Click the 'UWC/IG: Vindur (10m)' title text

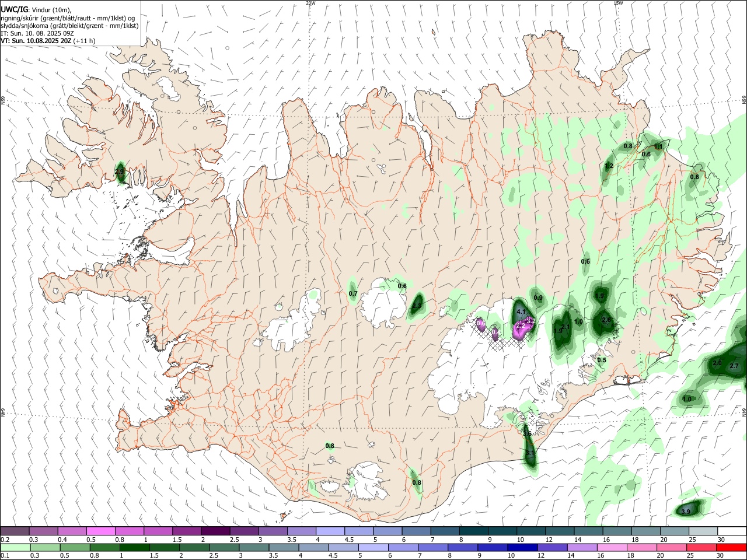pos(36,10)
